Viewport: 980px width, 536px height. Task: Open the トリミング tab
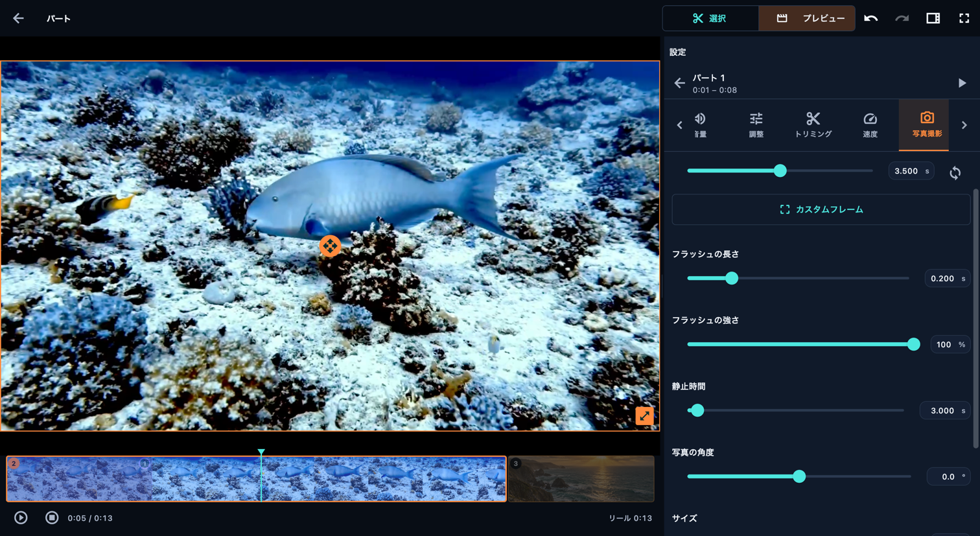[x=813, y=125]
